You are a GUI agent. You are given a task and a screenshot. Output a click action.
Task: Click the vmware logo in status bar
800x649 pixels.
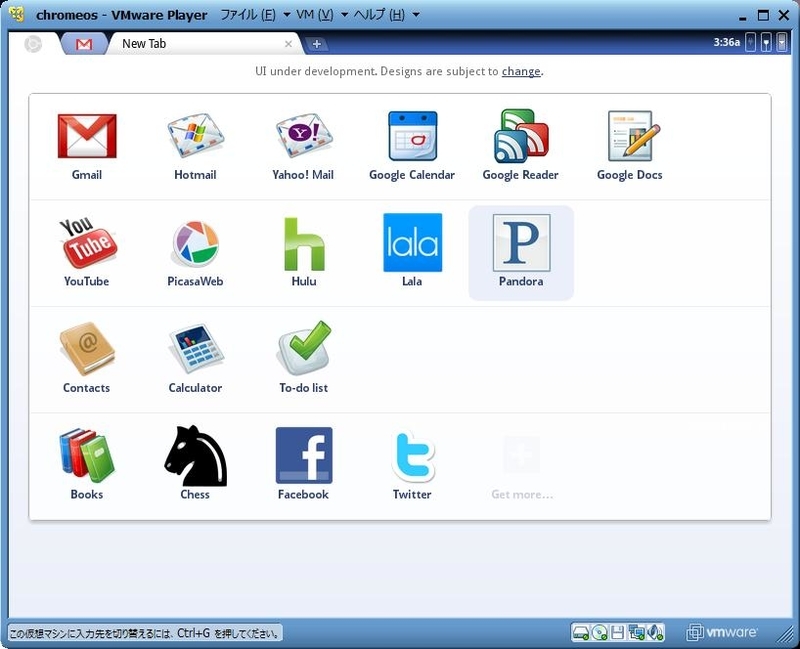tap(721, 633)
